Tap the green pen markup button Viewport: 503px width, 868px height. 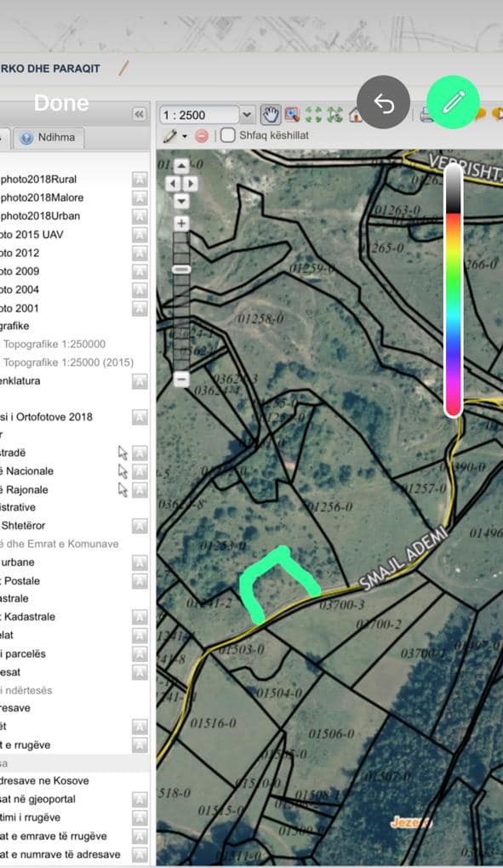pyautogui.click(x=453, y=102)
